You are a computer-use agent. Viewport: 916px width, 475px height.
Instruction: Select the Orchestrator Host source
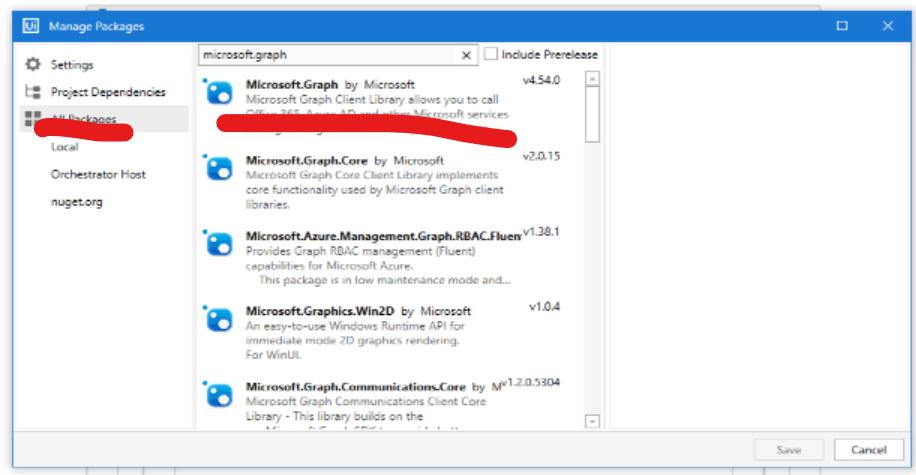tap(98, 174)
